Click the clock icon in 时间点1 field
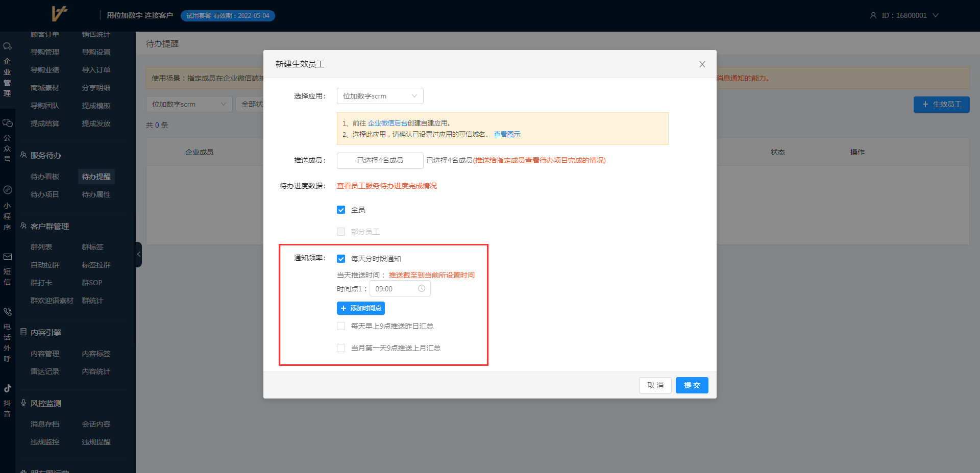Screen dimensions: 980x473 422,288
